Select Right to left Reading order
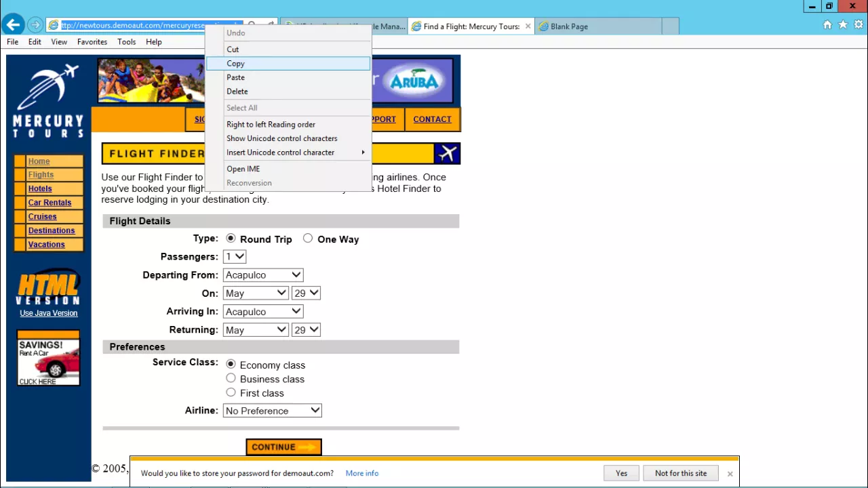Screen dimensions: 868x488 pyautogui.click(x=288, y=125)
